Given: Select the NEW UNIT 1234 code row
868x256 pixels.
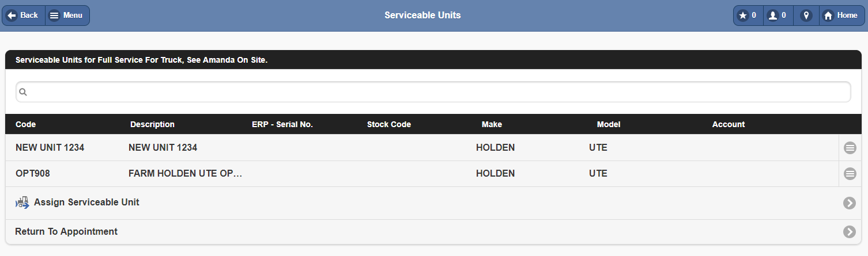Looking at the screenshot, I should 422,148.
